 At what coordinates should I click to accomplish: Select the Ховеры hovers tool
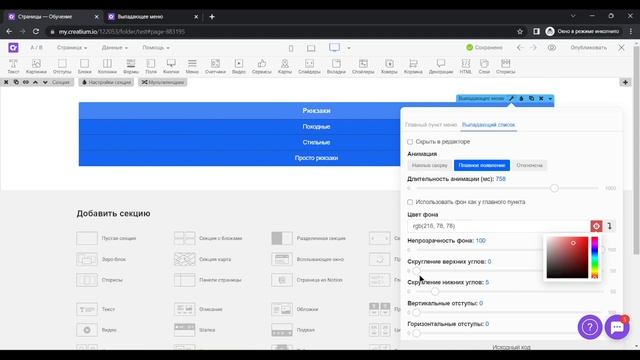[389, 66]
